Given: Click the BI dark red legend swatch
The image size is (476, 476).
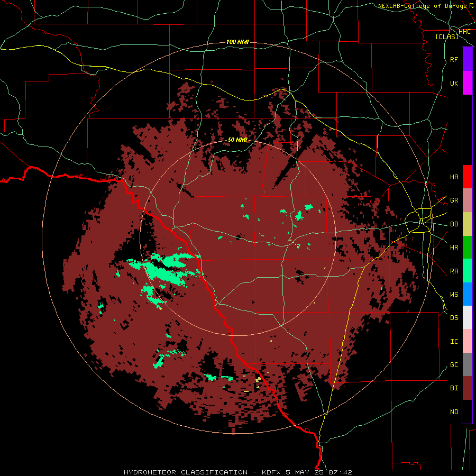Looking at the screenshot, I should (x=467, y=388).
